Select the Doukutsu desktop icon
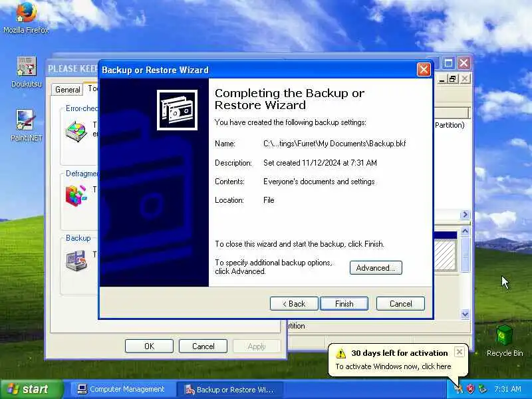 pos(27,72)
